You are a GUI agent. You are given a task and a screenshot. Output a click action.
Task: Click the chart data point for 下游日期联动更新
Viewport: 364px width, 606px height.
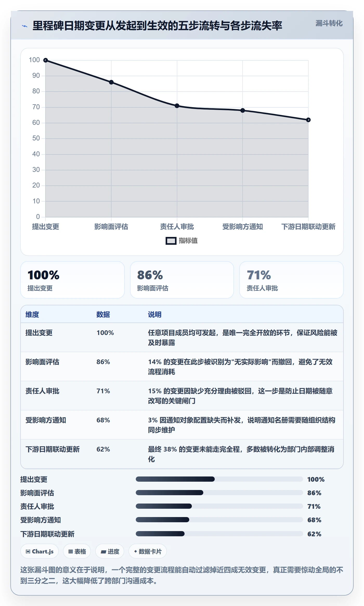[308, 120]
